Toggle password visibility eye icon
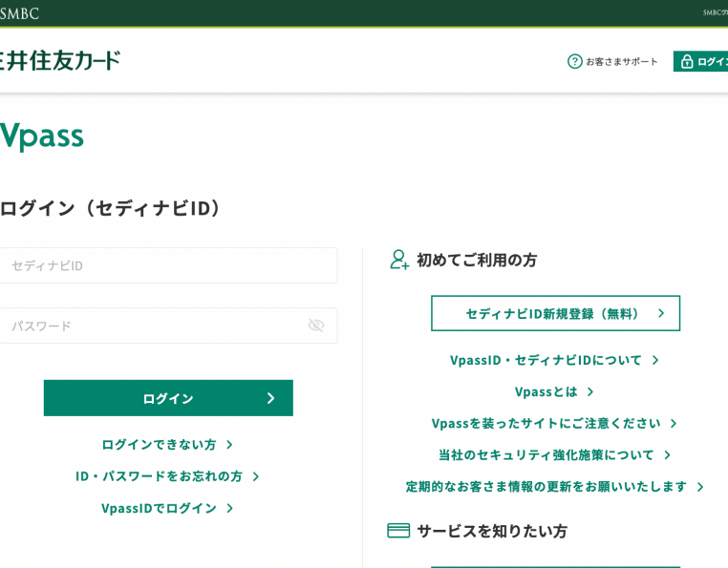This screenshot has width=728, height=568. click(x=316, y=326)
